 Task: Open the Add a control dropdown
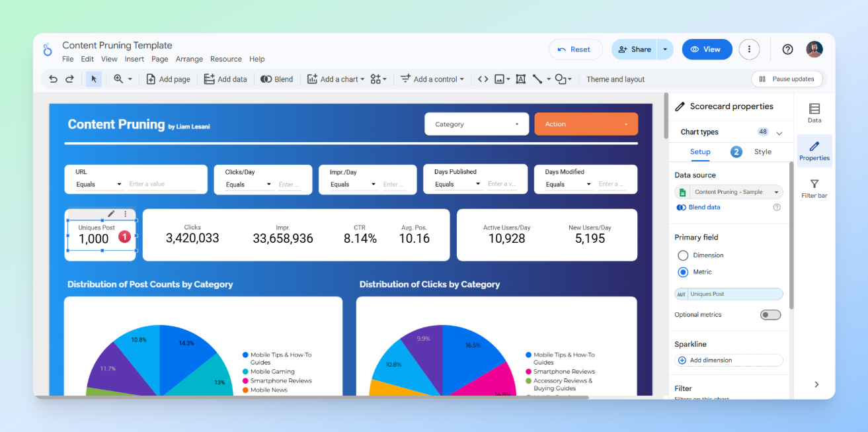point(432,79)
